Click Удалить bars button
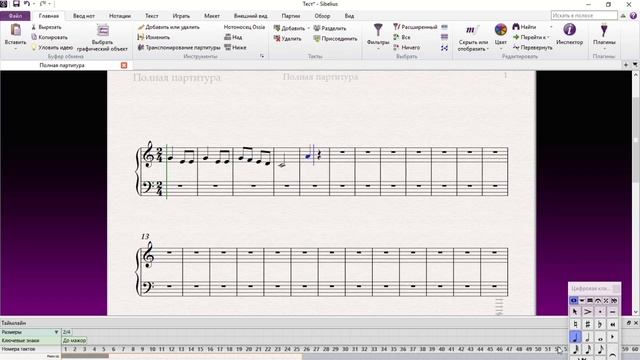The width and height of the screenshot is (640, 360). pyautogui.click(x=287, y=39)
